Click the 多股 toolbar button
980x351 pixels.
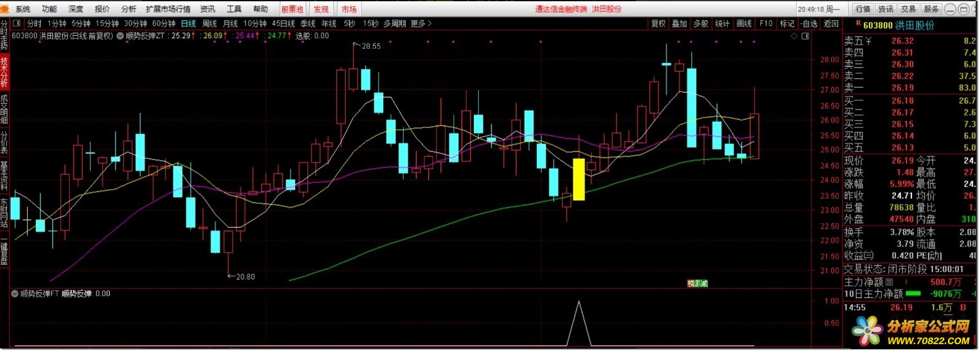(701, 23)
